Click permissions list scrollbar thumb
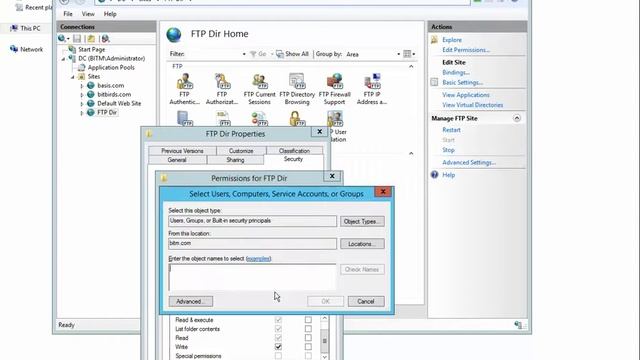 324,340
